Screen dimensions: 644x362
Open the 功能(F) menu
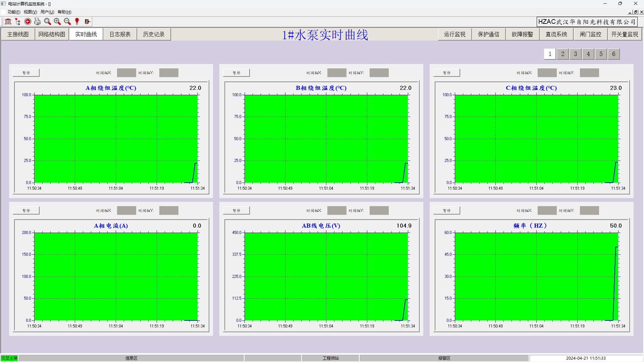coord(14,12)
